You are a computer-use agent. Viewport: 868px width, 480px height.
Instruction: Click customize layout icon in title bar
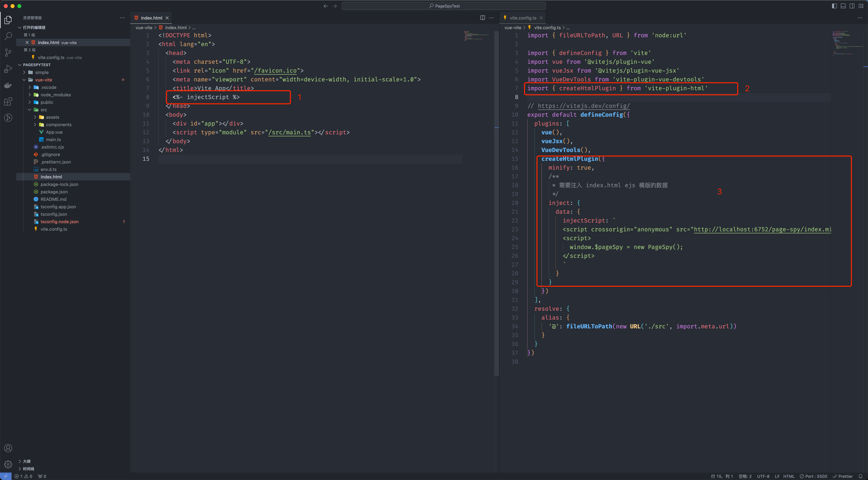click(x=861, y=6)
